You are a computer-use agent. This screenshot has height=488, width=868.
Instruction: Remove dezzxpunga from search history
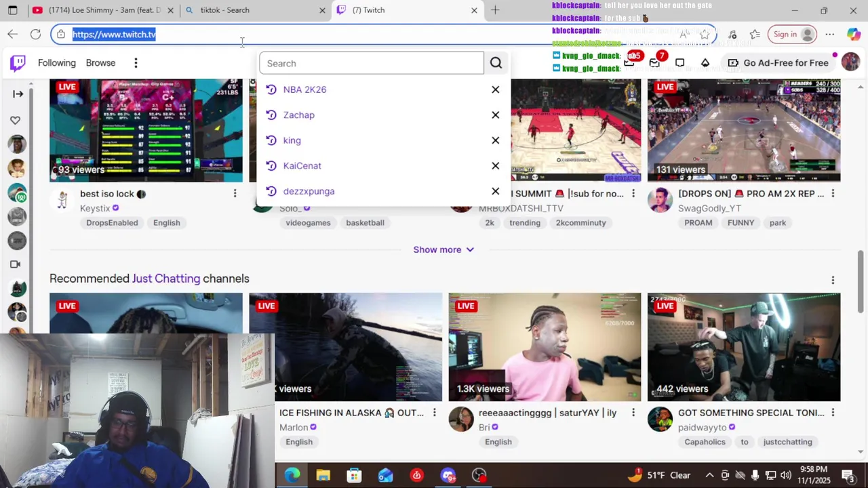[x=495, y=191]
